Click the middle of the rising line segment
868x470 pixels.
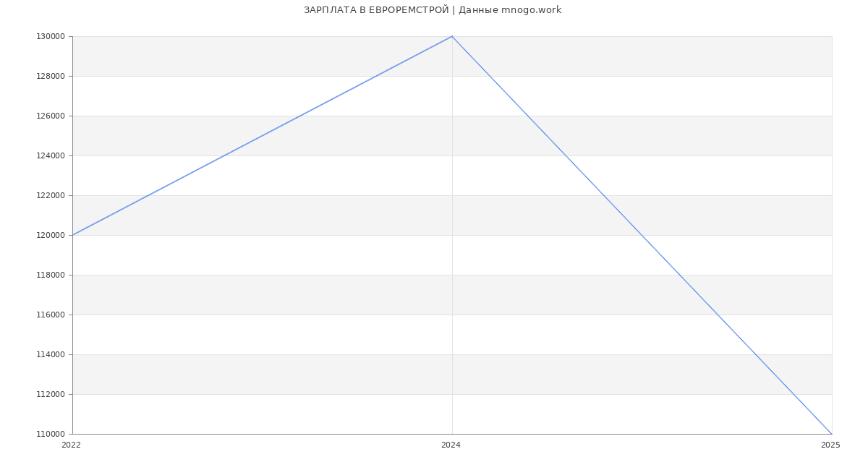pos(263,136)
